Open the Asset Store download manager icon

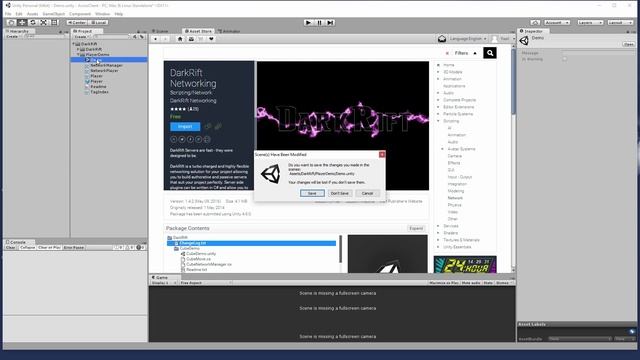[x=191, y=39]
